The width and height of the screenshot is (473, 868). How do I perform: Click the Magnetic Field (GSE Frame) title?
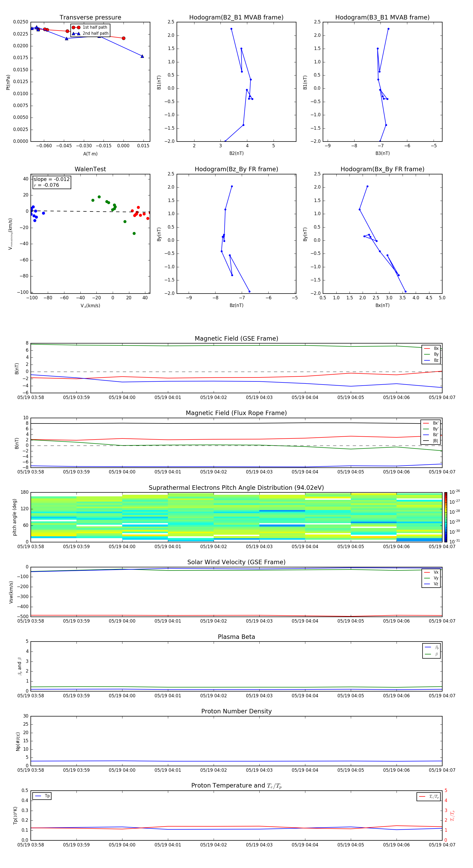point(236,338)
